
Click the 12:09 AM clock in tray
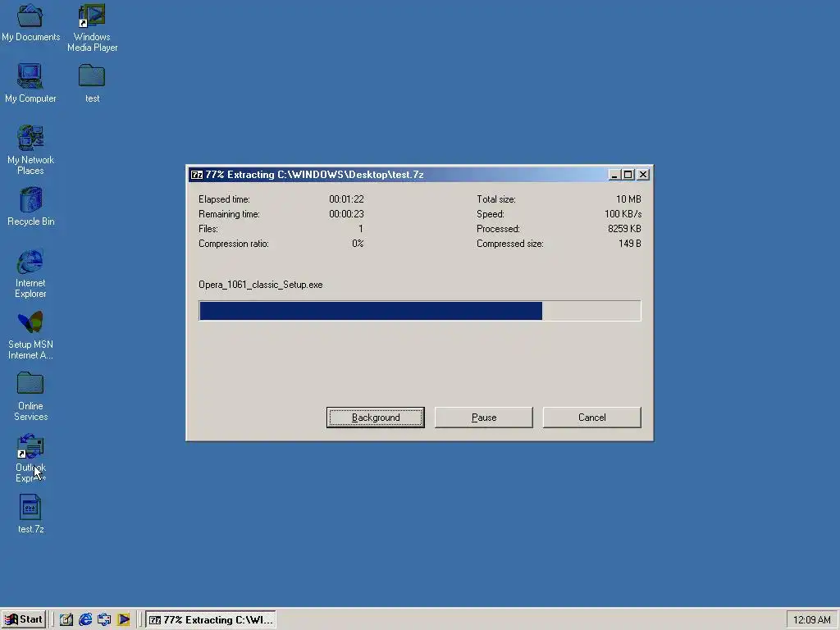coord(811,620)
